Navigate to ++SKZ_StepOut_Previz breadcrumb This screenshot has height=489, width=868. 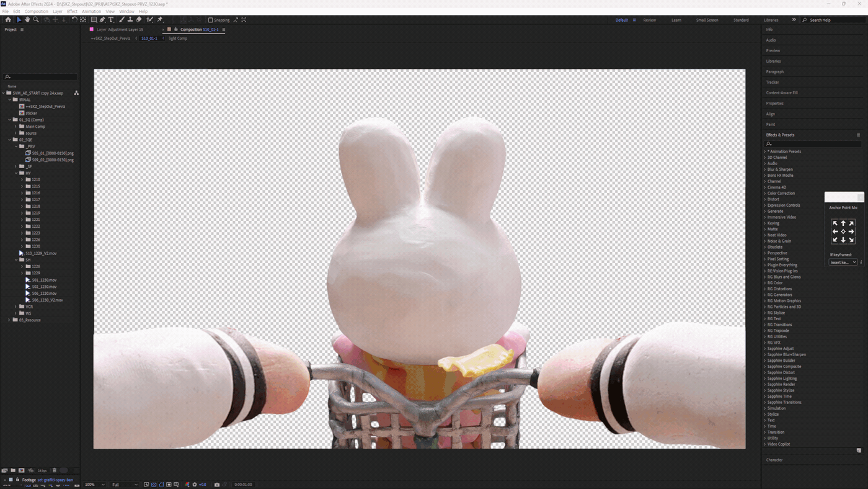pyautogui.click(x=111, y=38)
